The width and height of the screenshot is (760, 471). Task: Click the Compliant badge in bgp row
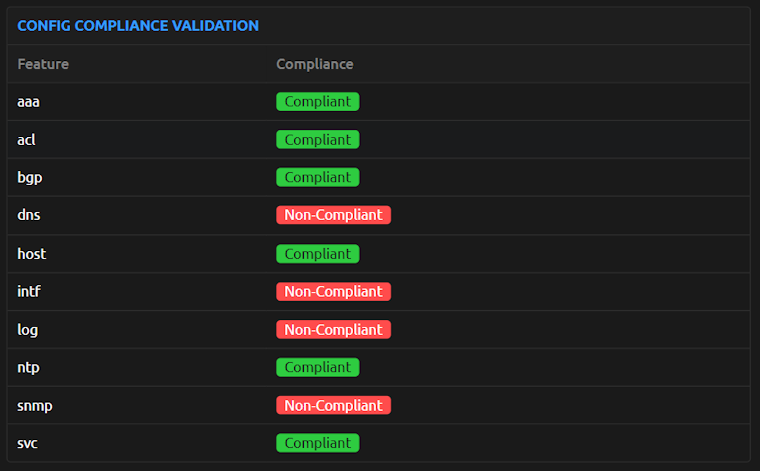coord(318,177)
